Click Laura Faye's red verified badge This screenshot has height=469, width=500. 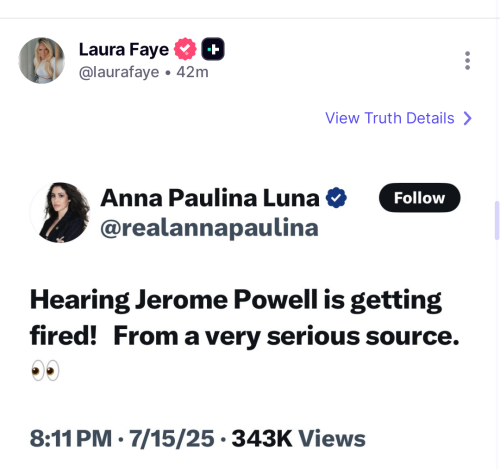(185, 49)
